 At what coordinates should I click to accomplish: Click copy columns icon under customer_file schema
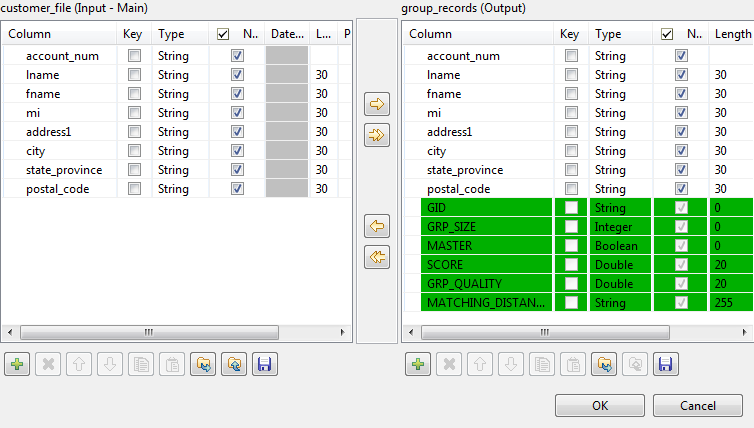[x=141, y=365]
